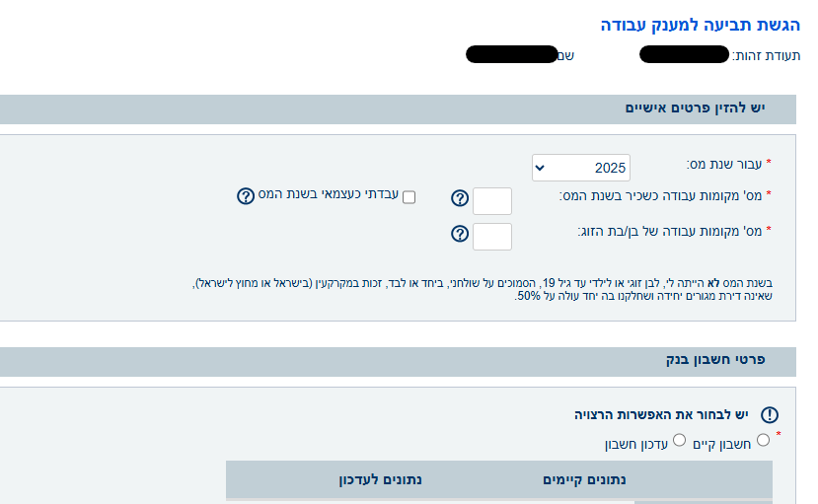Click the exclamation icon near 'יש לבחור את האפשרות הרצויה'
The width and height of the screenshot is (818, 504).
click(770, 415)
